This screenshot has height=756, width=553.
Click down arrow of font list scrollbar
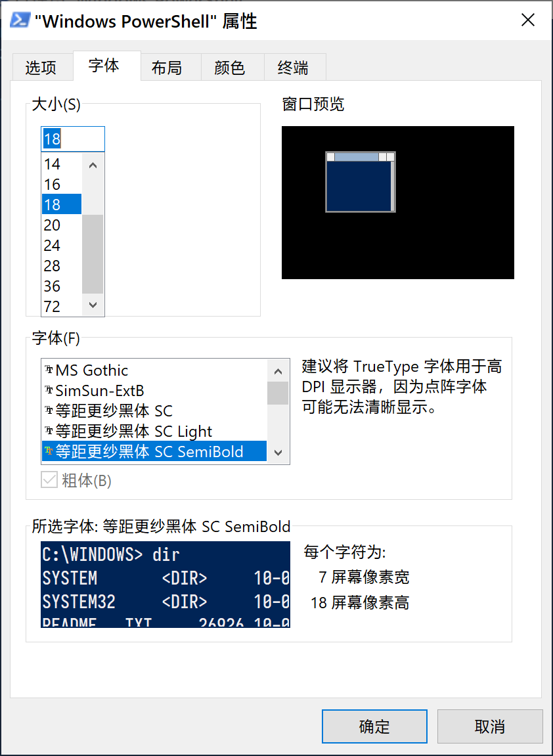click(278, 453)
